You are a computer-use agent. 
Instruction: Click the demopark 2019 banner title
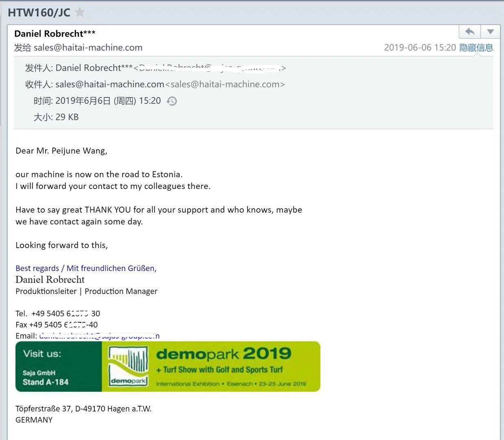point(224,354)
